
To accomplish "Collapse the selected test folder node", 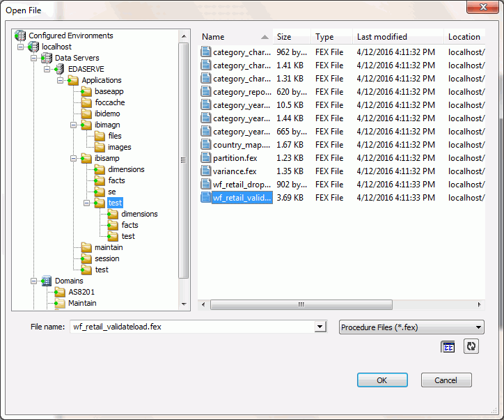I will click(x=86, y=203).
